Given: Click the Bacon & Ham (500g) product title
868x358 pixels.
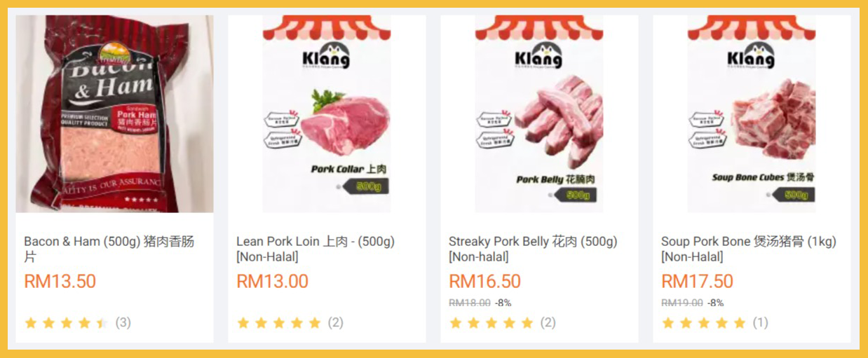Looking at the screenshot, I should [x=109, y=249].
